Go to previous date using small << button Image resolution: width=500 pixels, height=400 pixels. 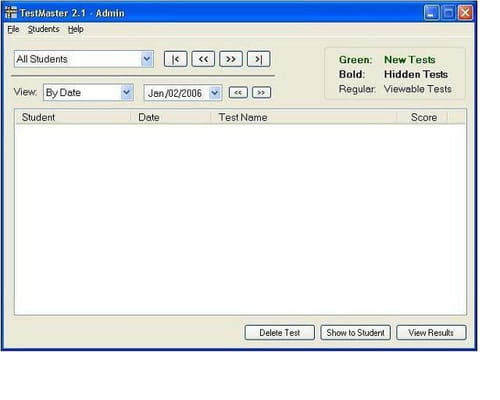238,92
